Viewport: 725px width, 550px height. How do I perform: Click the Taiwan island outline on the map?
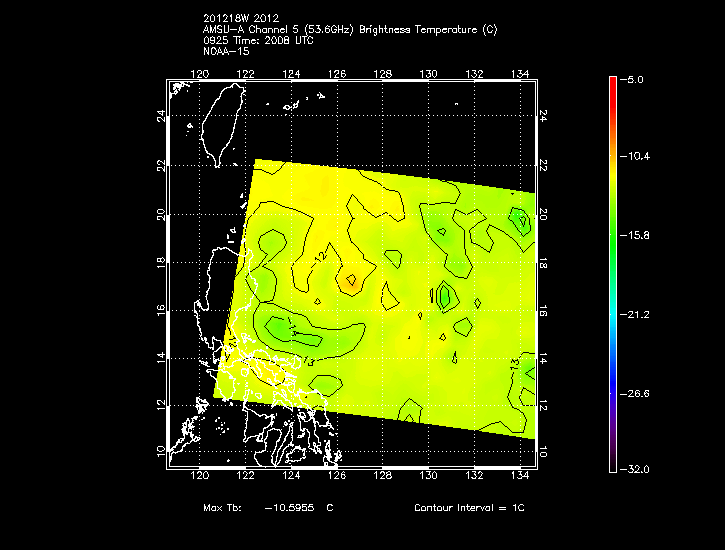coord(223,125)
